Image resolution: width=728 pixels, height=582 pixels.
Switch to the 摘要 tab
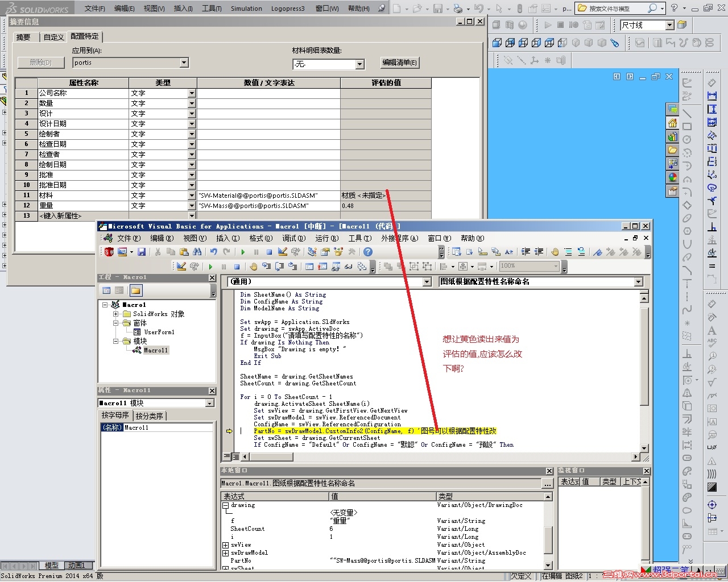click(x=23, y=37)
